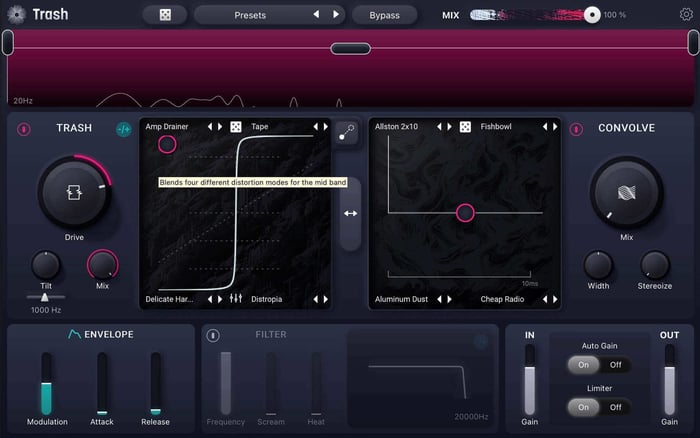This screenshot has height=438, width=700.
Task: Open the settings gear icon
Action: 686,15
